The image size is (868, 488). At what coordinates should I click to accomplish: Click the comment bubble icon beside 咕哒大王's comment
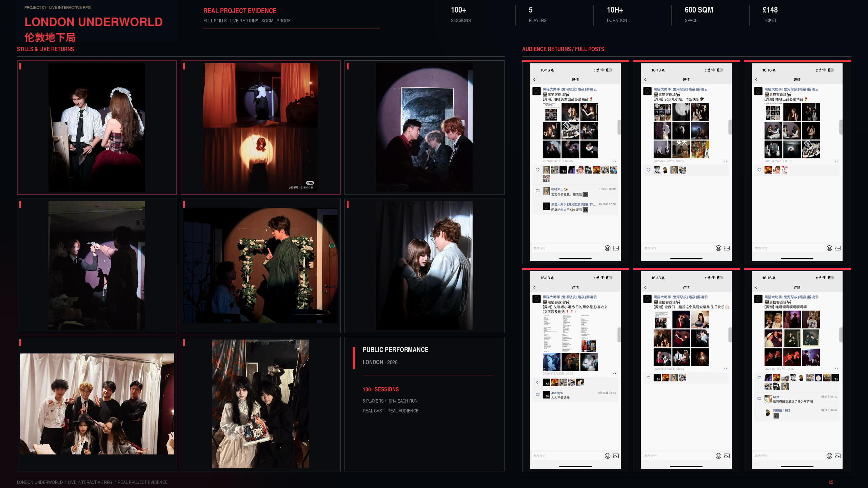tap(537, 191)
